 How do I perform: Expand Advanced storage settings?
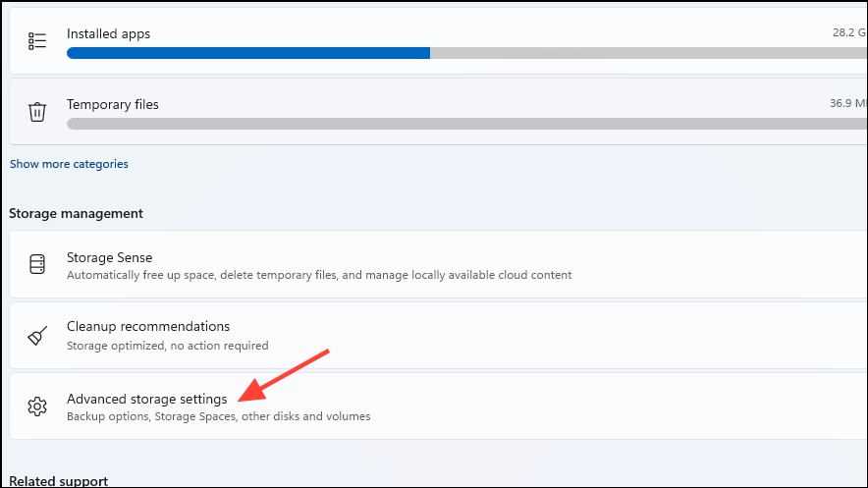tap(438, 407)
